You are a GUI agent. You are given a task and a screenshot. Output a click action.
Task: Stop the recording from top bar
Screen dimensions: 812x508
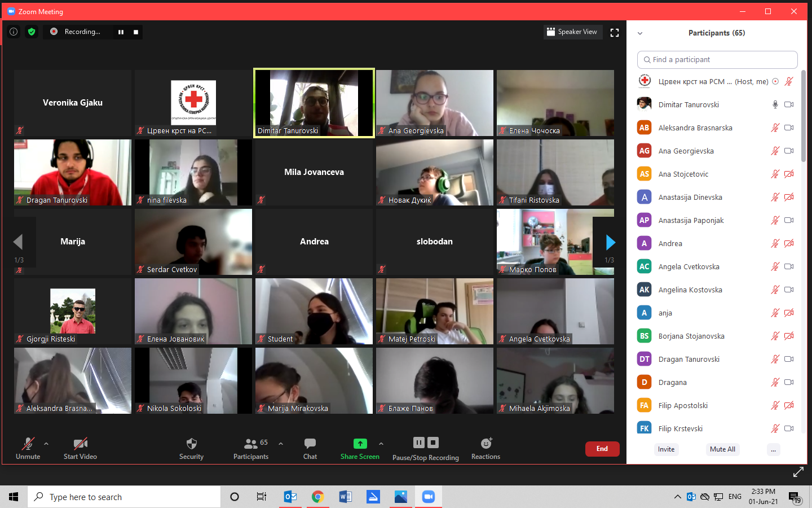(136, 32)
